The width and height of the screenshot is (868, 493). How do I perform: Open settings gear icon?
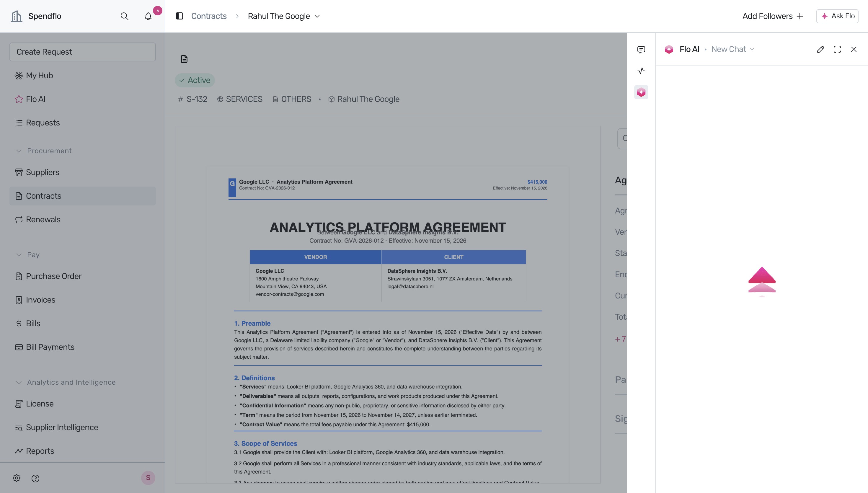point(17,478)
